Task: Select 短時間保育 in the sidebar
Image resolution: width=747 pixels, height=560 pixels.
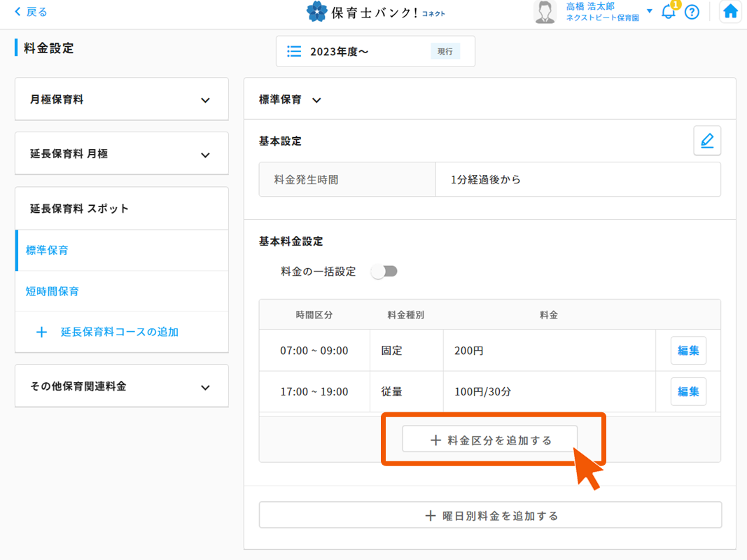Action: 53,291
